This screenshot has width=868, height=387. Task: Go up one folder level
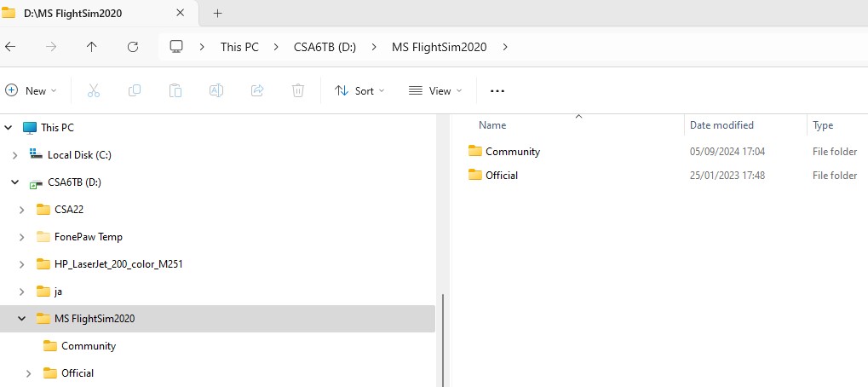(x=92, y=47)
